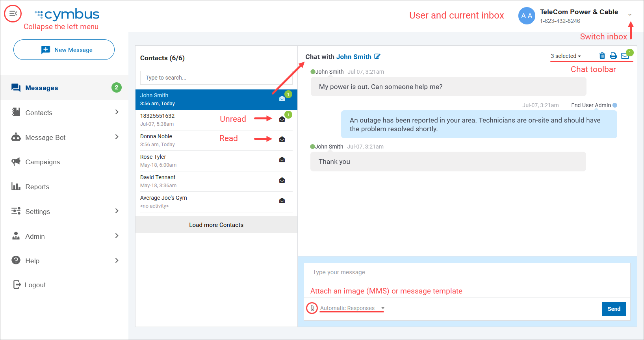The image size is (644, 340).
Task: Open the Automatic Responses dropdown
Action: click(x=352, y=308)
